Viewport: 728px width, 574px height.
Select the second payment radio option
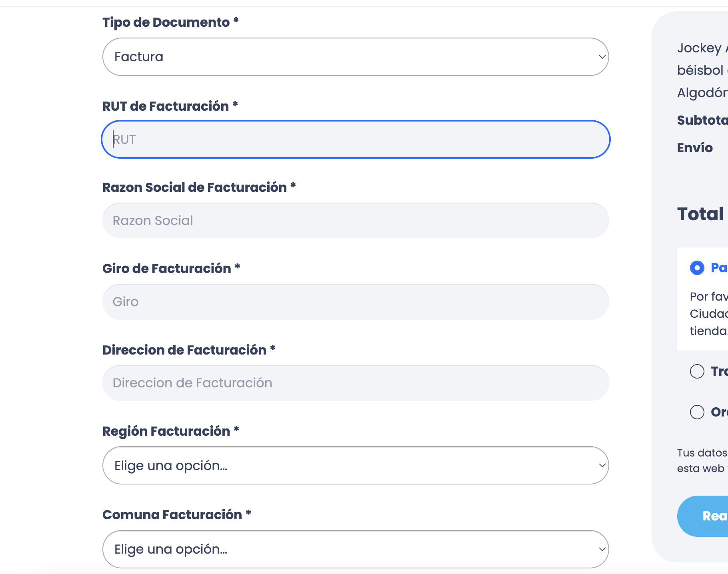point(697,371)
